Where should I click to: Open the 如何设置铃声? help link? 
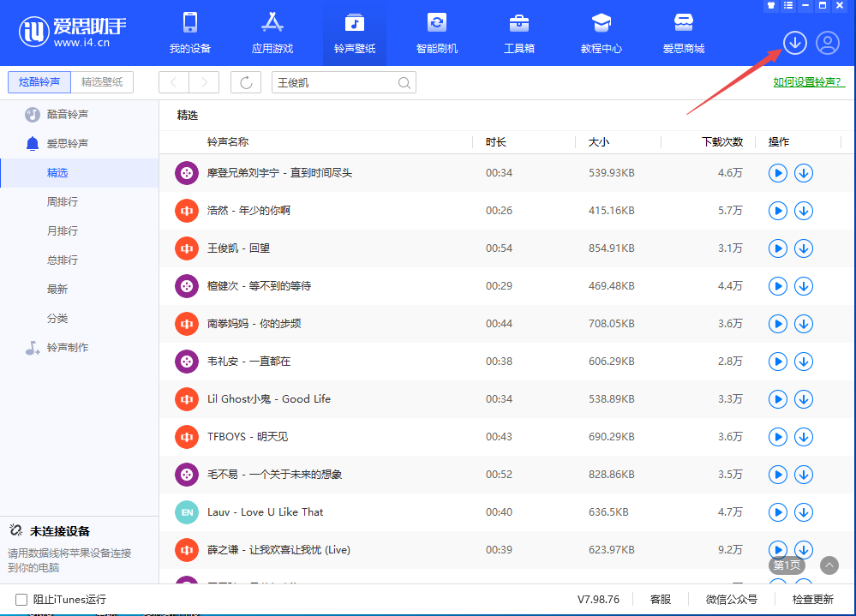(x=808, y=82)
